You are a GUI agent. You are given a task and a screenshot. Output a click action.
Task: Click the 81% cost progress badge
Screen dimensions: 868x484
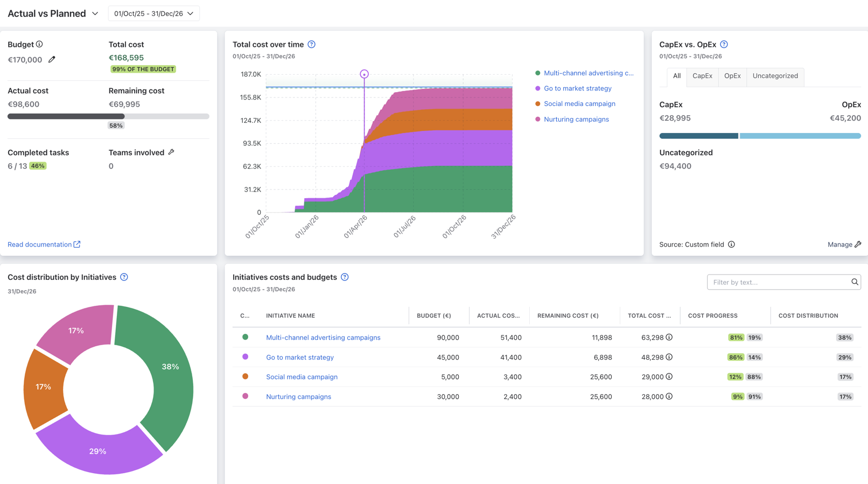[736, 338]
